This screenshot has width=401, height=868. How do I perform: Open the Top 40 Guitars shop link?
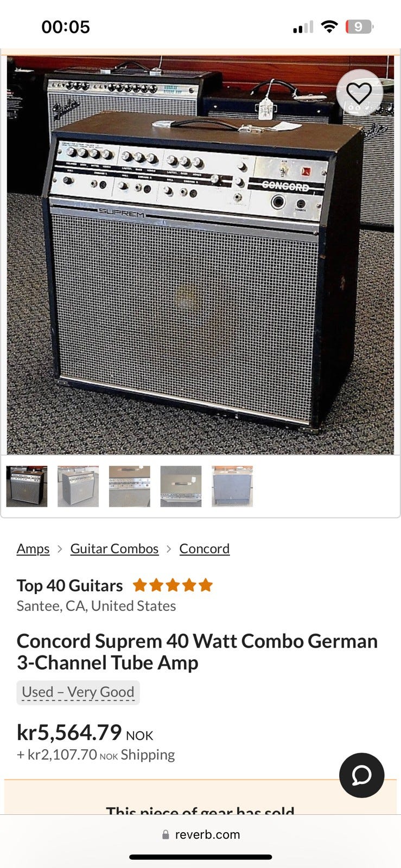click(x=69, y=585)
